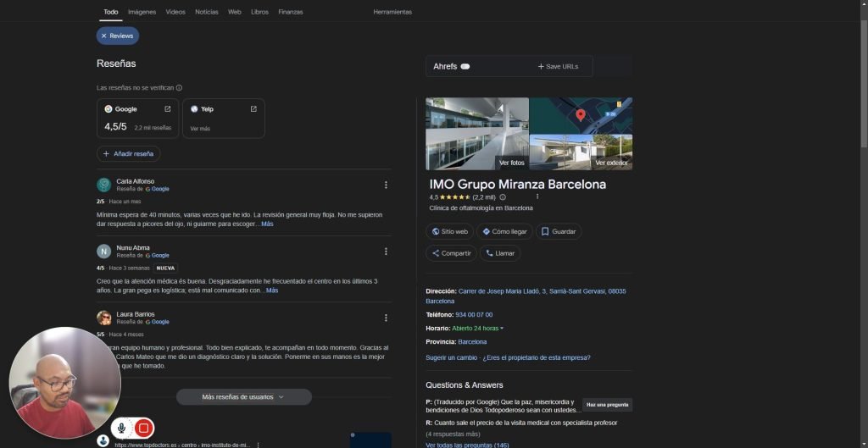Open Google reviews source card
This screenshot has width=868, height=448.
pyautogui.click(x=138, y=119)
